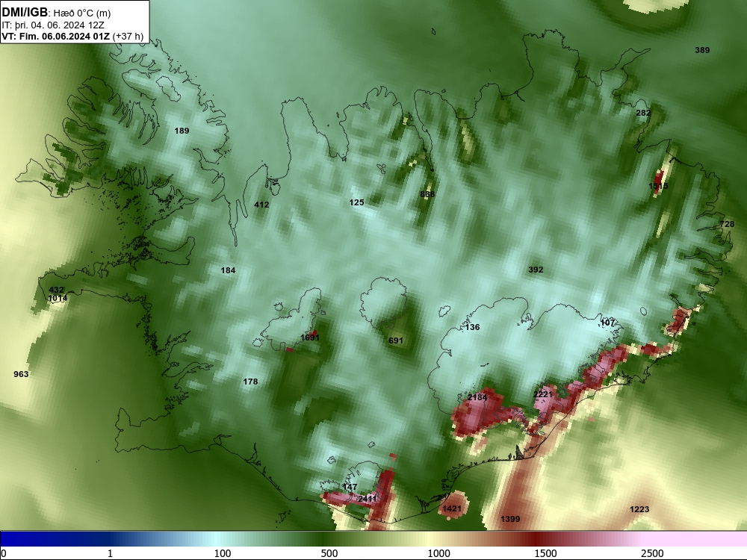Screen dimensions: 747x560
Task: Select the 2411 height value
Action: [x=368, y=499]
